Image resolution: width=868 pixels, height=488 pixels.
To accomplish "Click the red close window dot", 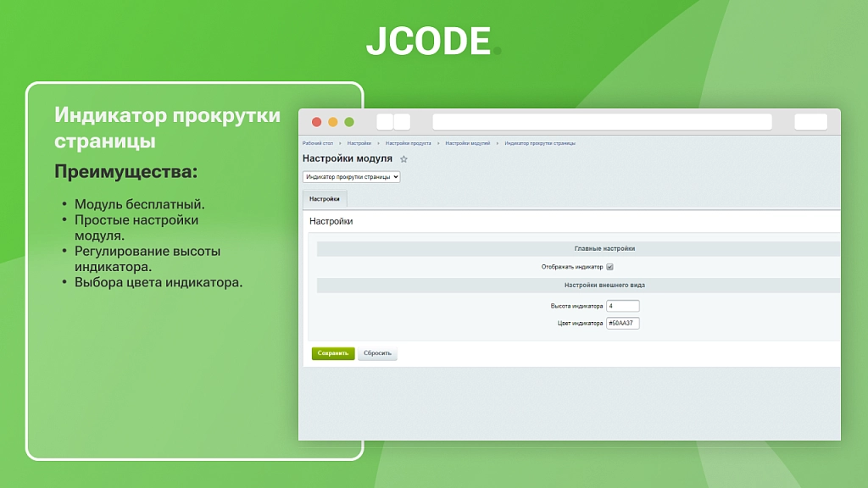I will [x=317, y=122].
